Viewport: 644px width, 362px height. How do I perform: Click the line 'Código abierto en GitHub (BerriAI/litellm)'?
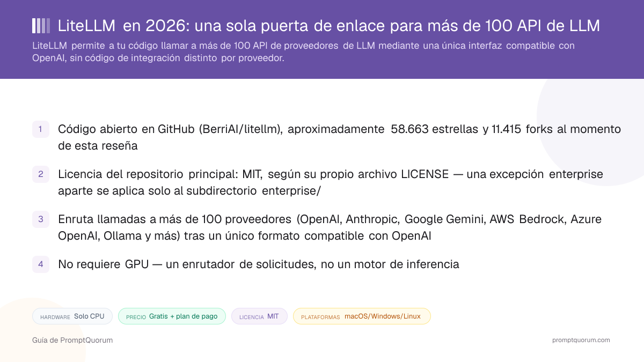click(x=339, y=137)
